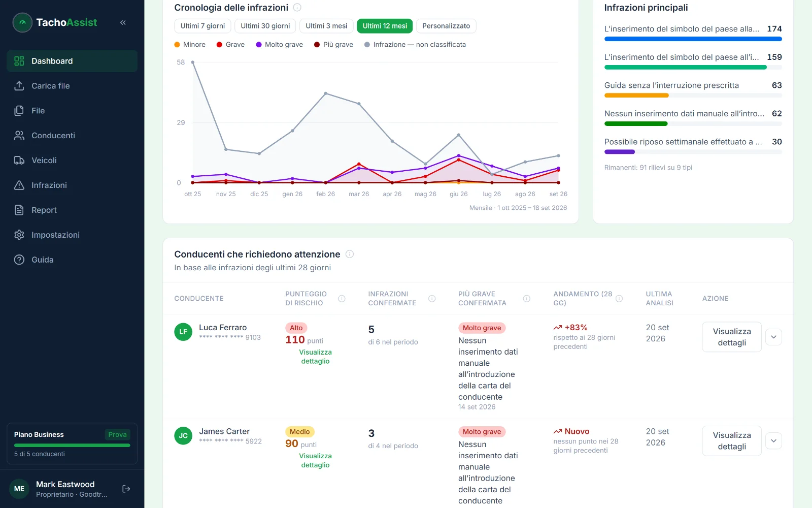Expand the action dropdown for James Carter

(773, 440)
